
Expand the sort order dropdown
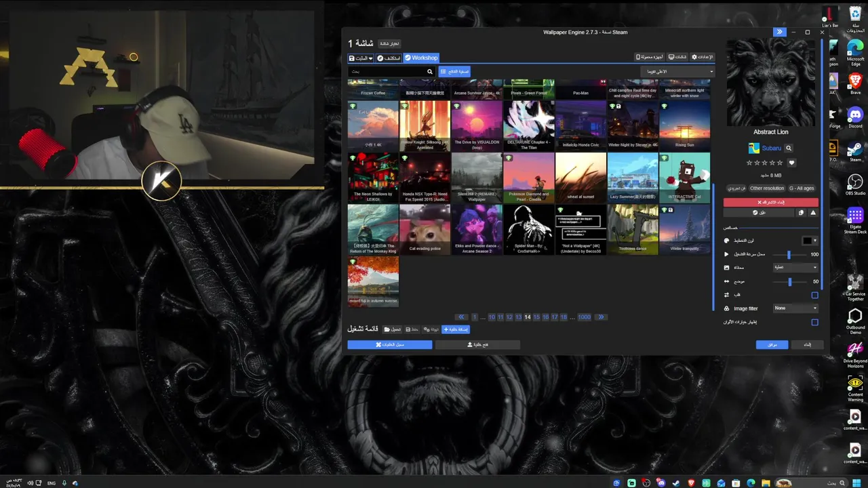click(x=677, y=71)
